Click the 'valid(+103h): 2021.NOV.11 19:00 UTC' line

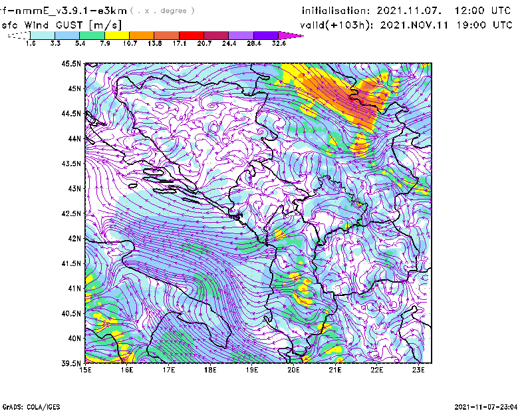pyautogui.click(x=406, y=25)
